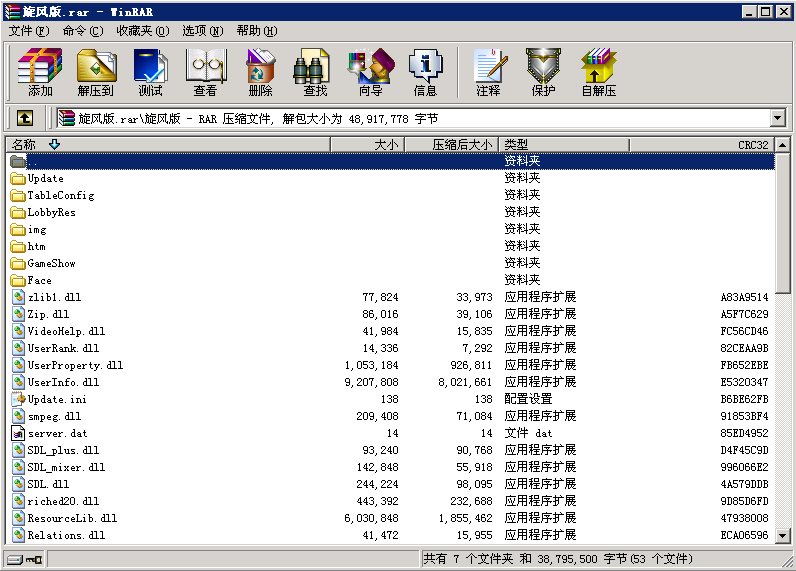Open the Options (选项) menu

(x=203, y=31)
